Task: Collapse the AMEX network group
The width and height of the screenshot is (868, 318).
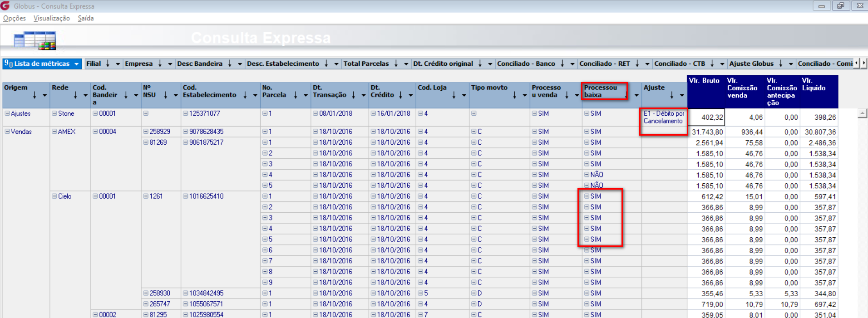Action: point(54,132)
